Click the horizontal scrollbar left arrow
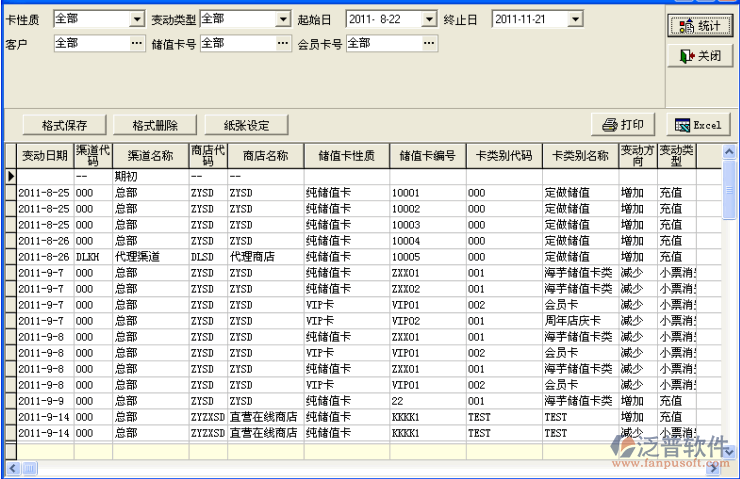This screenshot has width=740, height=479. pos(11,467)
